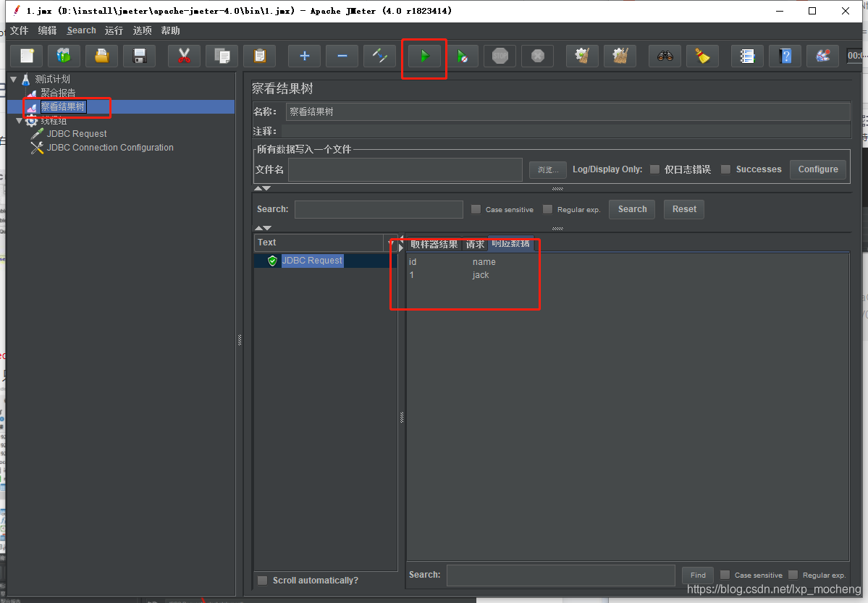The image size is (868, 603).
Task: Switch to 响应数据 tab
Action: [510, 244]
